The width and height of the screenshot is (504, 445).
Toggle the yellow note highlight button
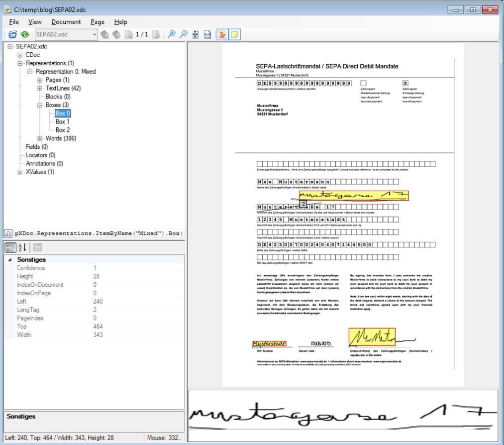(x=234, y=34)
